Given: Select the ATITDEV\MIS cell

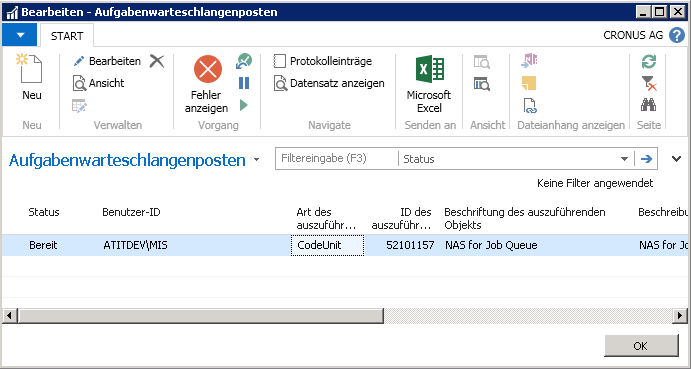Looking at the screenshot, I should pyautogui.click(x=135, y=246).
